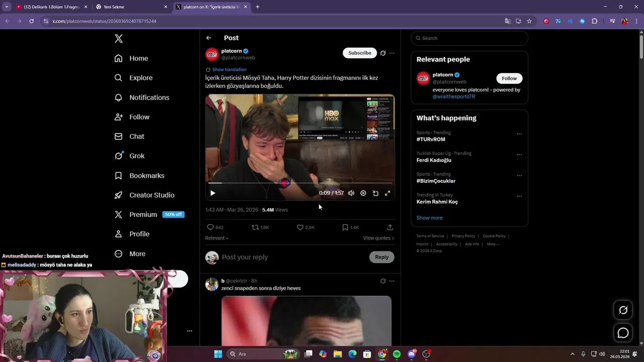Open options on cekricir's reply

point(392,281)
